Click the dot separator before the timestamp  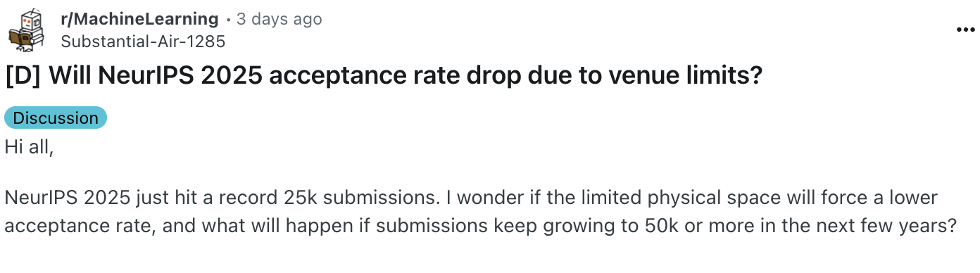tap(228, 20)
